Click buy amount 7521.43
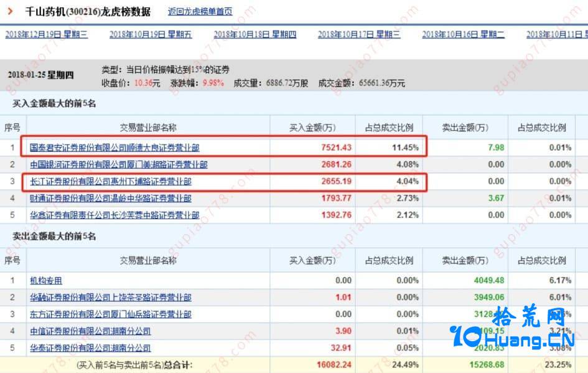The width and height of the screenshot is (588, 373). 336,148
